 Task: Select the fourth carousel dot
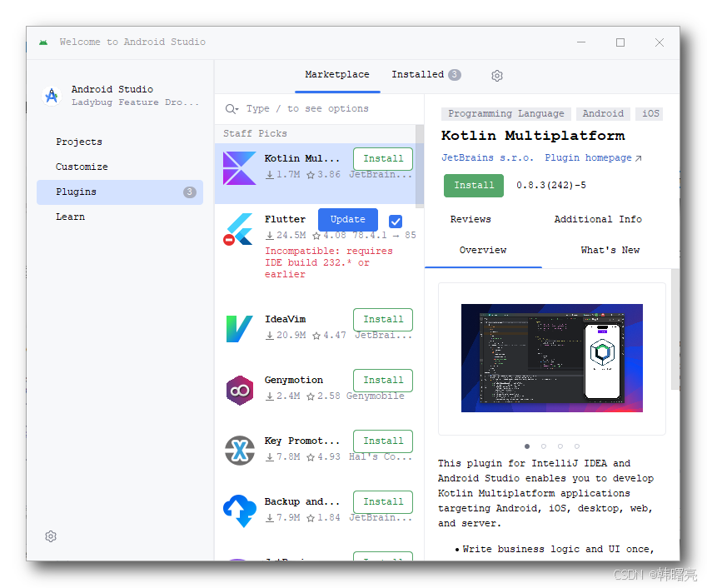pos(577,446)
